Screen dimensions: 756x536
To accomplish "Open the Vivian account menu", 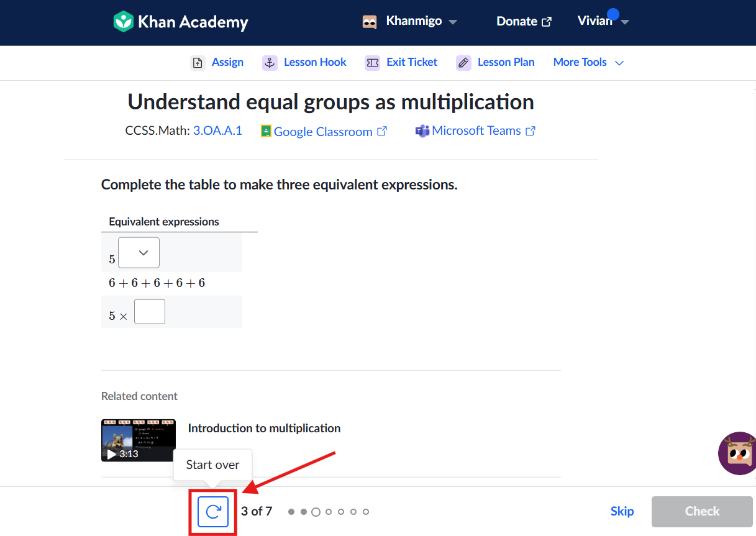I will click(603, 21).
